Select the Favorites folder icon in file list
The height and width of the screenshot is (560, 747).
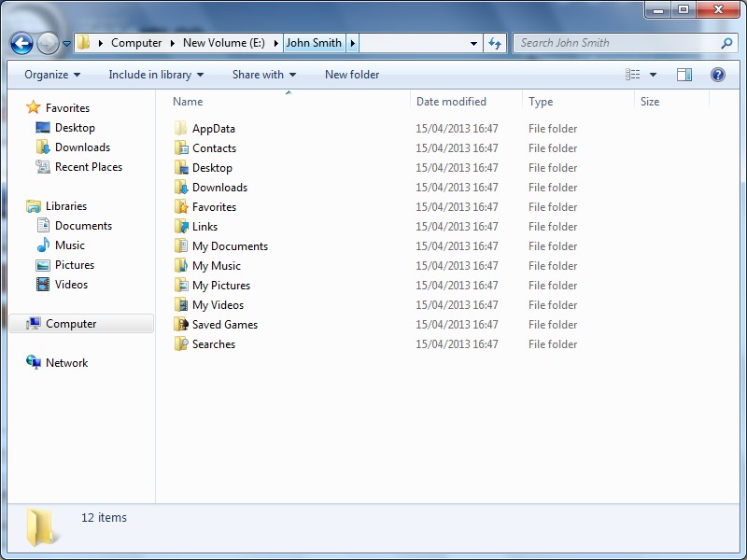181,206
